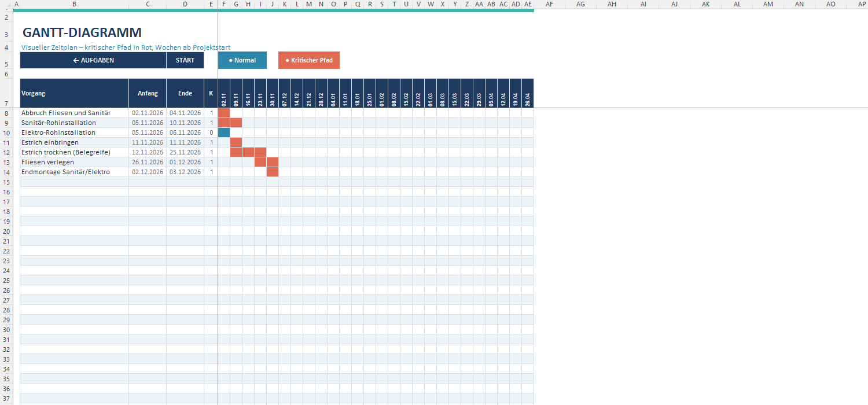This screenshot has height=405, width=868.
Task: Click the week header 15.03
Action: click(x=455, y=93)
